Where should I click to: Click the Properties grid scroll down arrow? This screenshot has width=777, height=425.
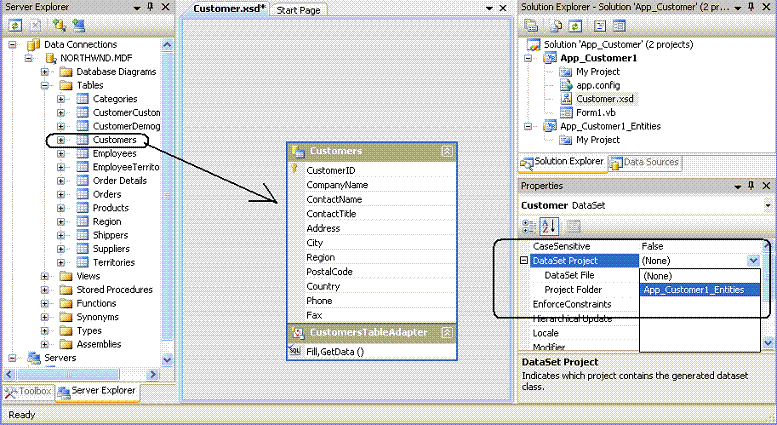coord(768,342)
